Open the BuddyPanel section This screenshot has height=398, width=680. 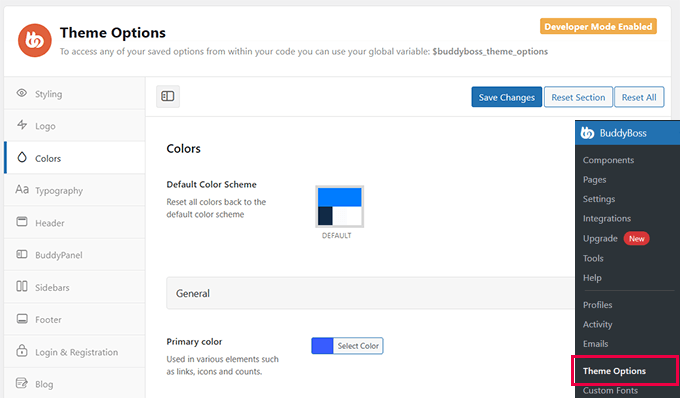[75, 254]
